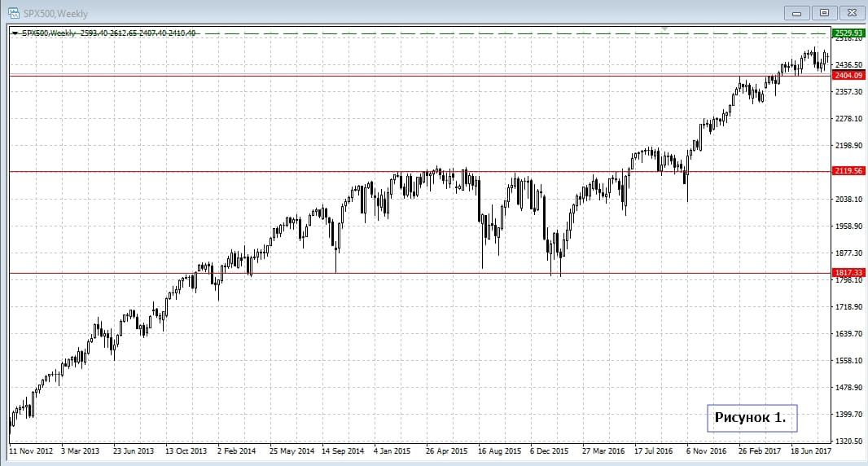Click the red 2119.56 level price tag

pos(848,171)
